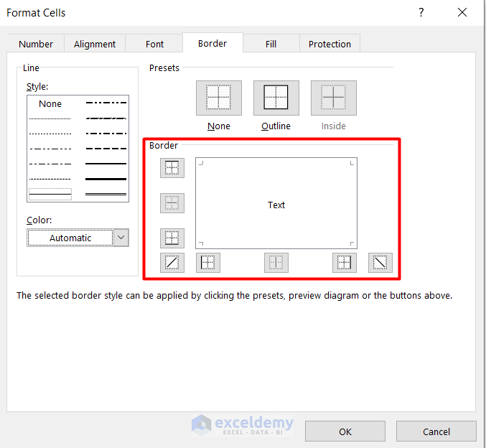486x448 pixels.
Task: Click the border preview diagram Text area
Action: point(276,203)
